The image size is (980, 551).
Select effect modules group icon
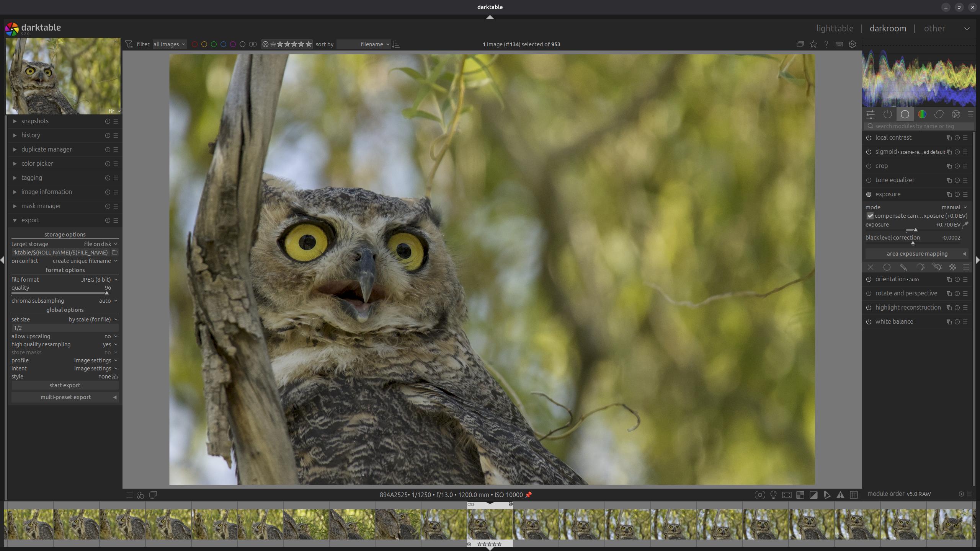coord(956,114)
